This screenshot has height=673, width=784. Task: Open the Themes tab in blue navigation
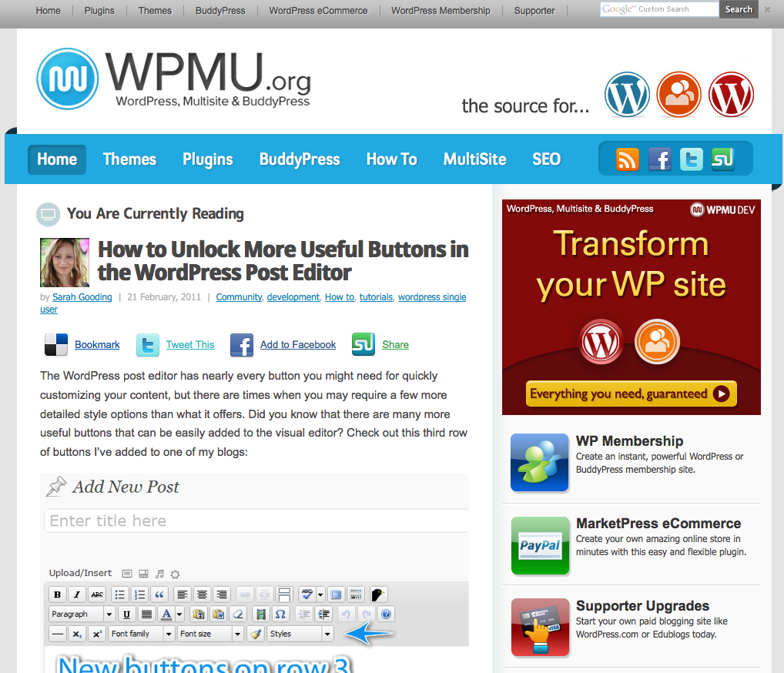click(129, 159)
